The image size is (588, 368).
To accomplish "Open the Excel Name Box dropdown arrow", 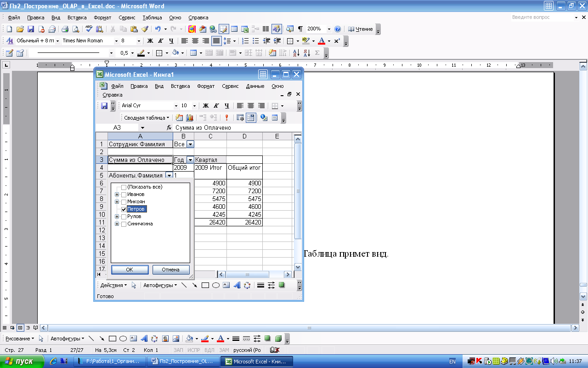I will 142,128.
